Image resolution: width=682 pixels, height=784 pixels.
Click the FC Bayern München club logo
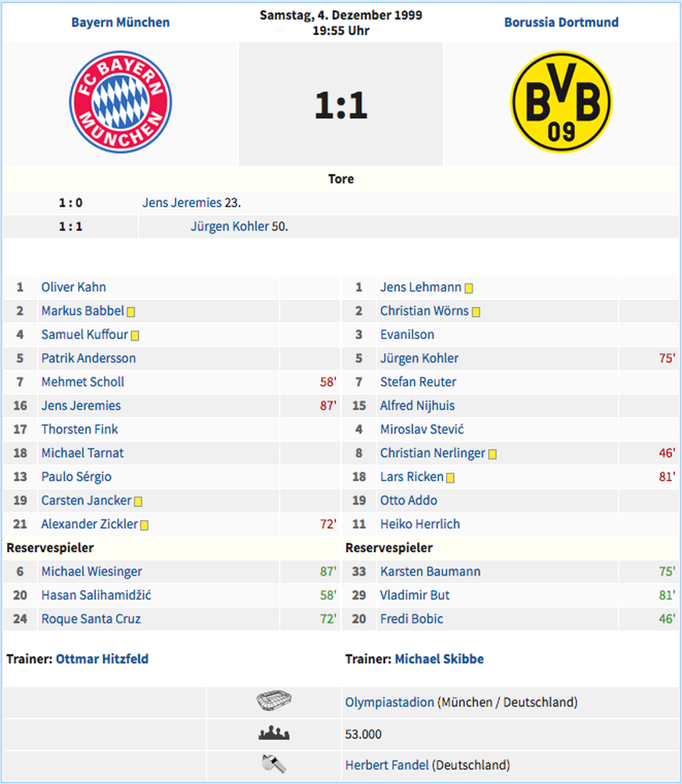pyautogui.click(x=120, y=102)
